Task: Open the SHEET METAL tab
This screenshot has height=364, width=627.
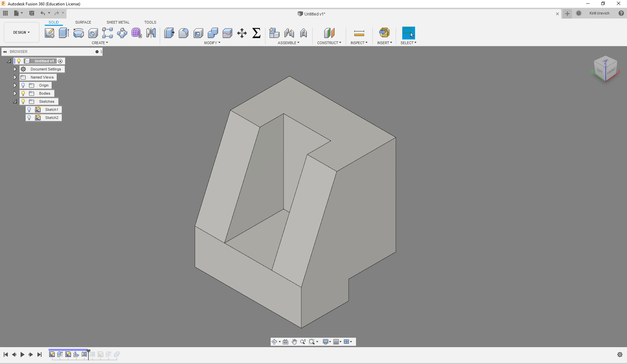Action: 118,22
